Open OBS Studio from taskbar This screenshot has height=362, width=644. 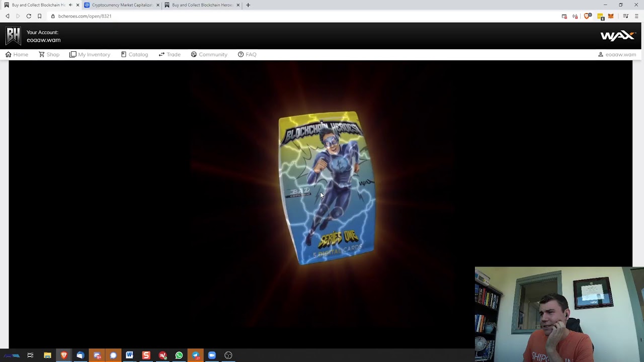point(228,355)
